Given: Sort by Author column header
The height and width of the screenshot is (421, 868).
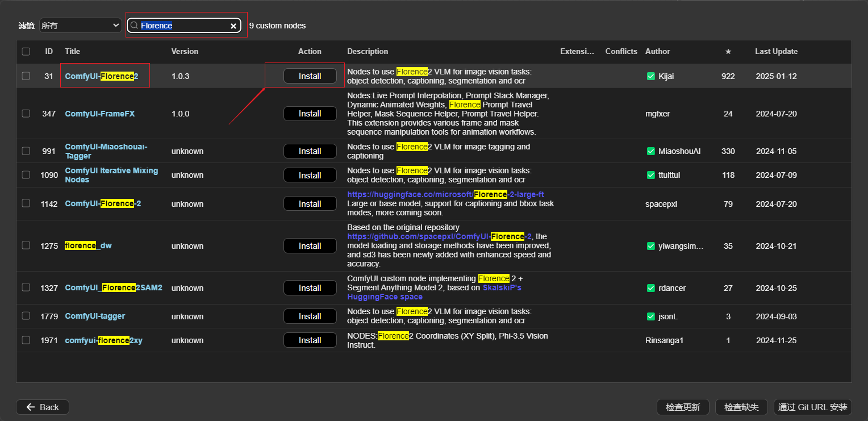Looking at the screenshot, I should (658, 51).
